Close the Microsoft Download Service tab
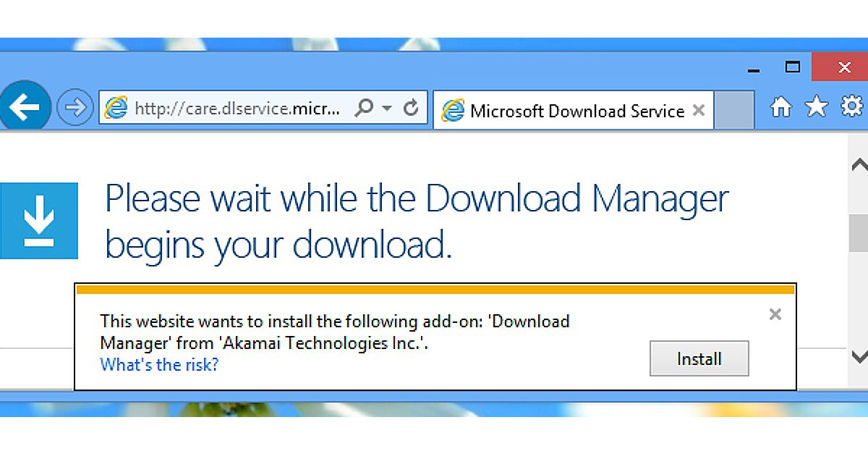The height and width of the screenshot is (454, 868). point(698,110)
